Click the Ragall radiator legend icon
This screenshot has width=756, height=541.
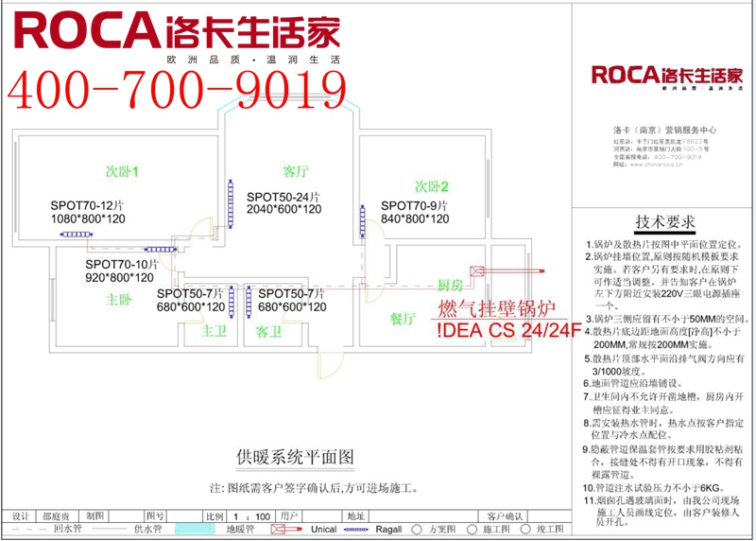tap(354, 529)
